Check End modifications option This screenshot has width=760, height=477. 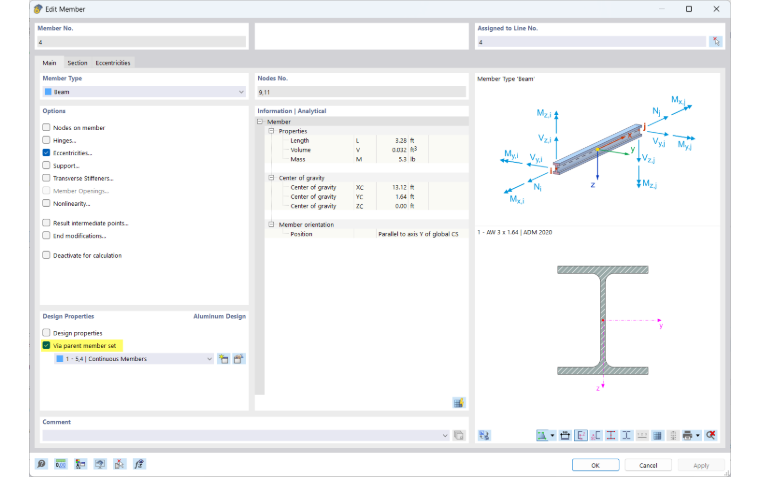[46, 236]
